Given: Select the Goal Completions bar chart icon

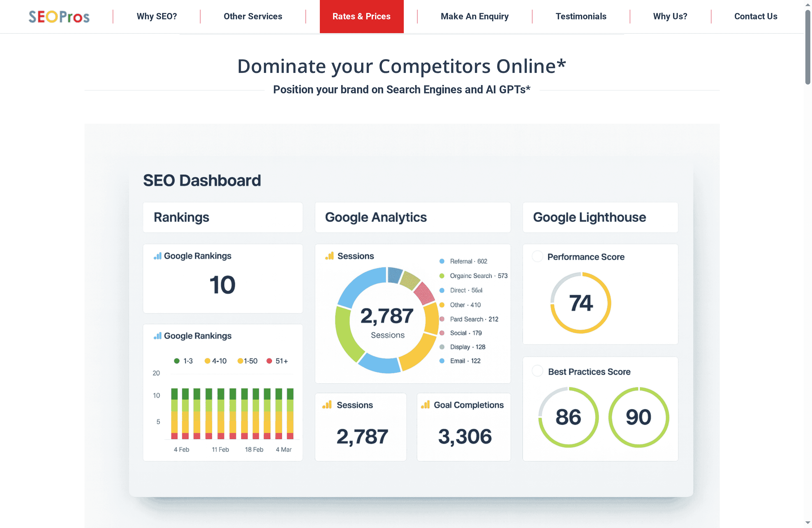Looking at the screenshot, I should coord(425,405).
